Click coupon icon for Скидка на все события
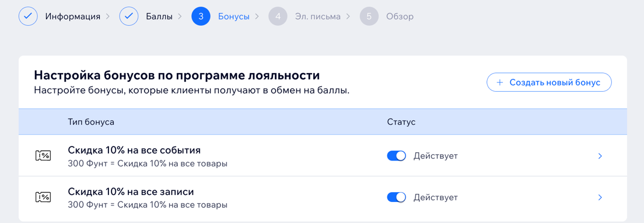 pos(43,156)
